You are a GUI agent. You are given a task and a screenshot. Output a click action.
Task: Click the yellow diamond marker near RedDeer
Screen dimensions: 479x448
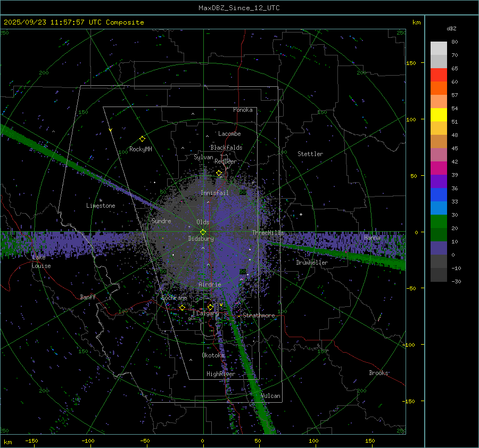point(219,173)
